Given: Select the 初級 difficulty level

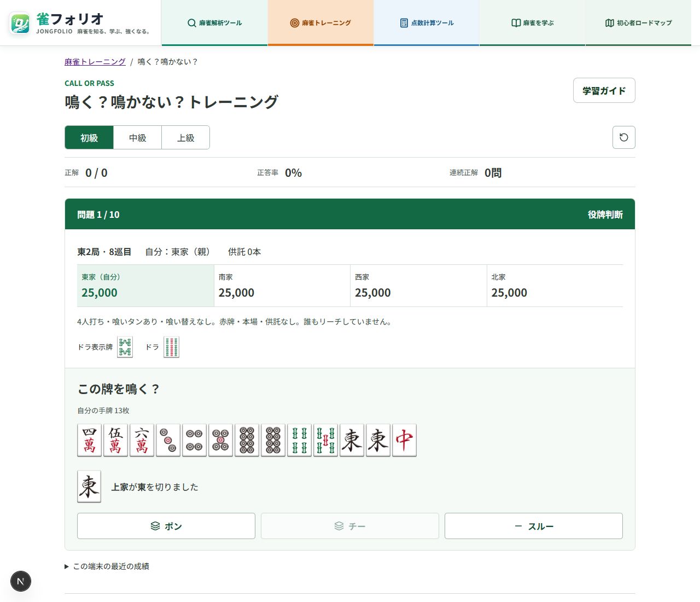Looking at the screenshot, I should [x=89, y=138].
